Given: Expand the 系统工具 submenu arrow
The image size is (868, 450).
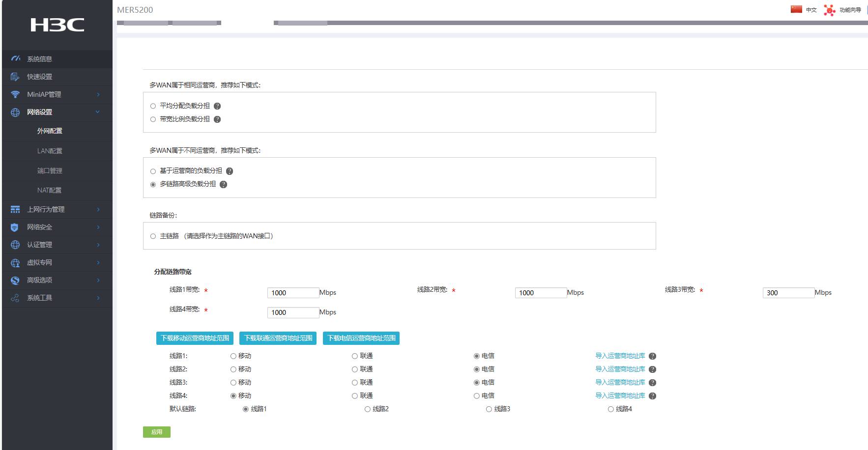Looking at the screenshot, I should (x=98, y=298).
